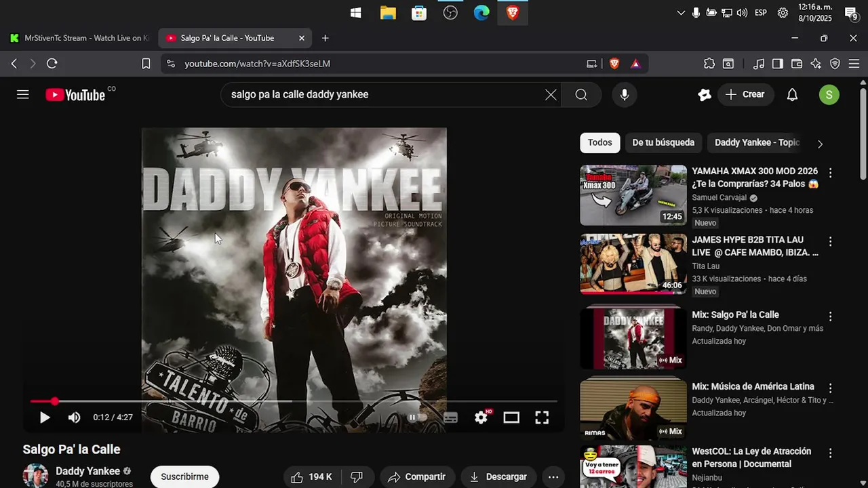Switch to MrStivenTc Stream browser tab
Viewport: 868px width, 488px height.
click(x=79, y=38)
